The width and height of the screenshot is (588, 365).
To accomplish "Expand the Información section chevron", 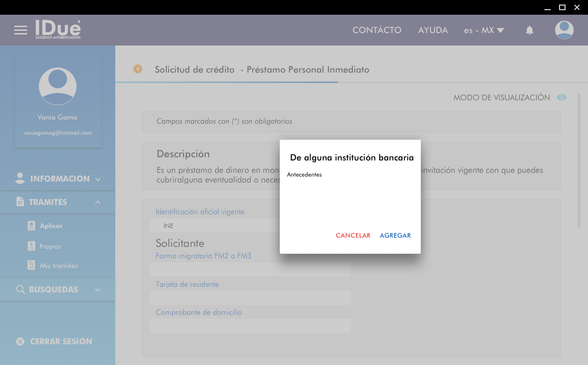I will click(x=98, y=179).
